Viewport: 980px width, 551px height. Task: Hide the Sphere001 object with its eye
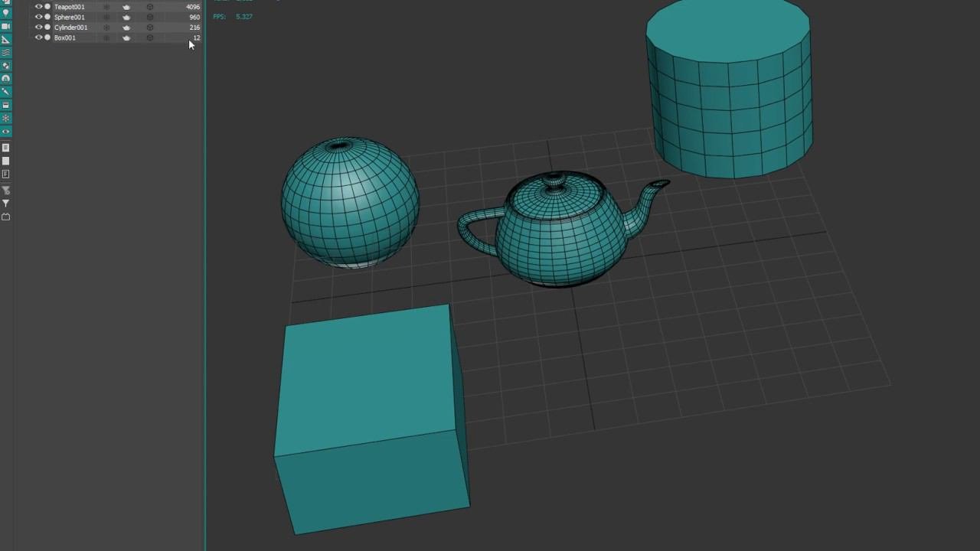coord(38,17)
